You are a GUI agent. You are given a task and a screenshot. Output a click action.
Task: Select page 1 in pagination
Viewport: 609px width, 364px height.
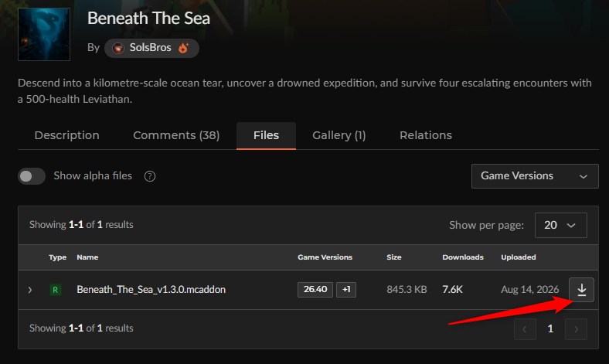(550, 329)
